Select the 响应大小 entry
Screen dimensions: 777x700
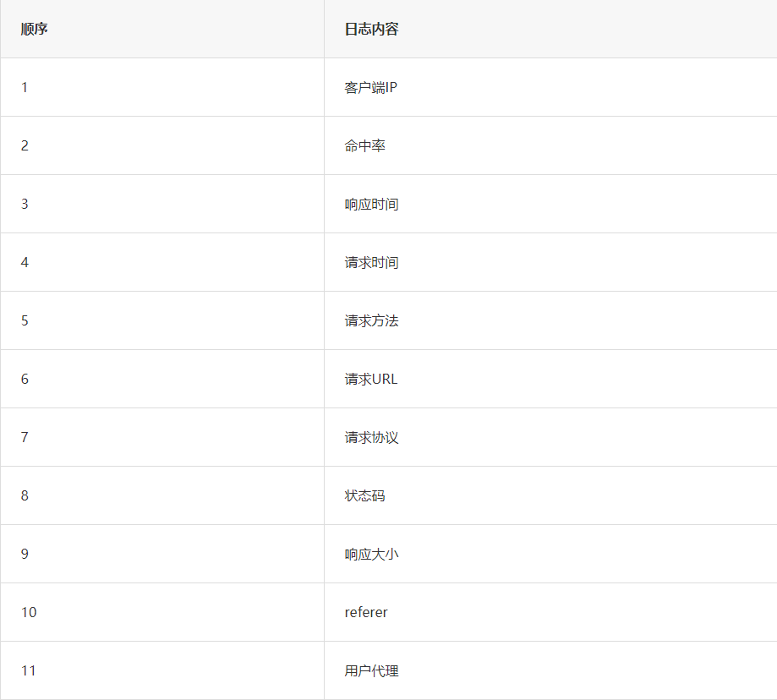coord(371,554)
